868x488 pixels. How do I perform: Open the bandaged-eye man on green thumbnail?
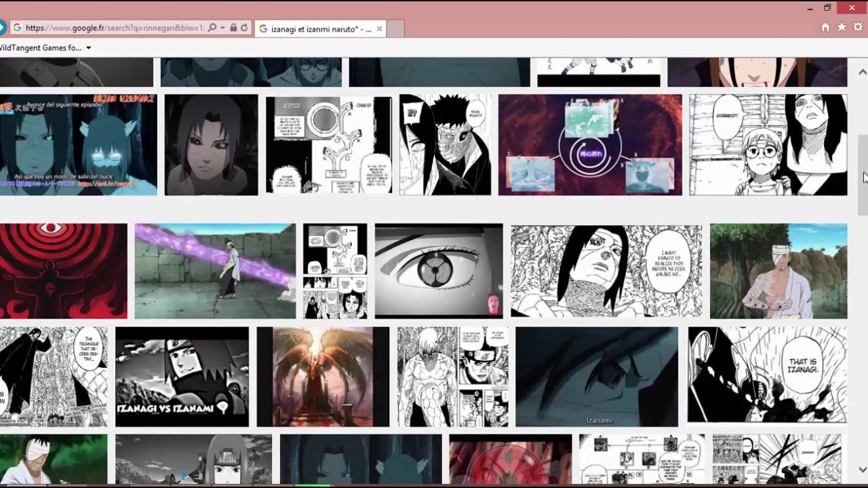point(54,460)
